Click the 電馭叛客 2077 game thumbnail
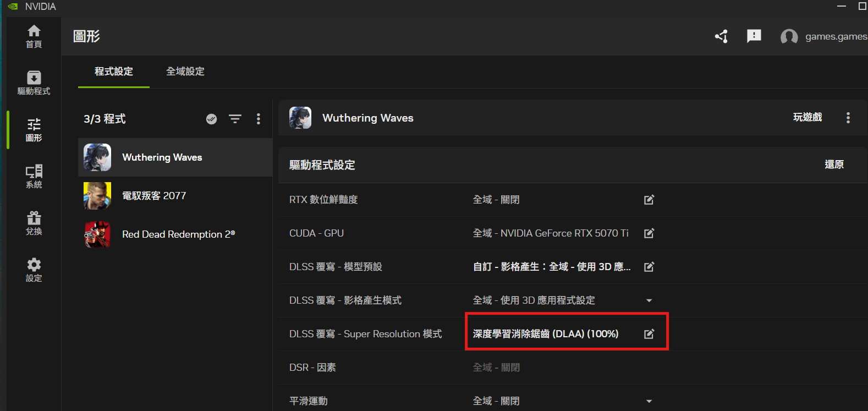This screenshot has width=868, height=411. coord(97,196)
